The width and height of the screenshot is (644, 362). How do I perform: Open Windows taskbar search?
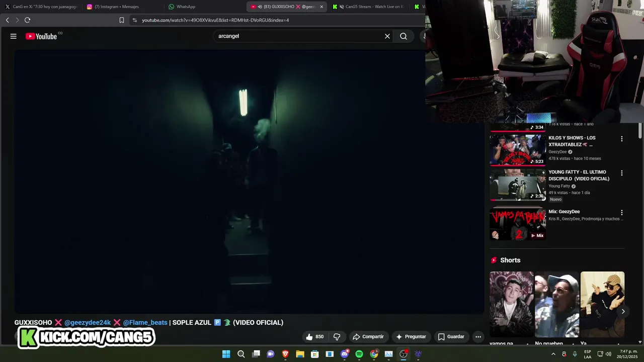click(241, 354)
